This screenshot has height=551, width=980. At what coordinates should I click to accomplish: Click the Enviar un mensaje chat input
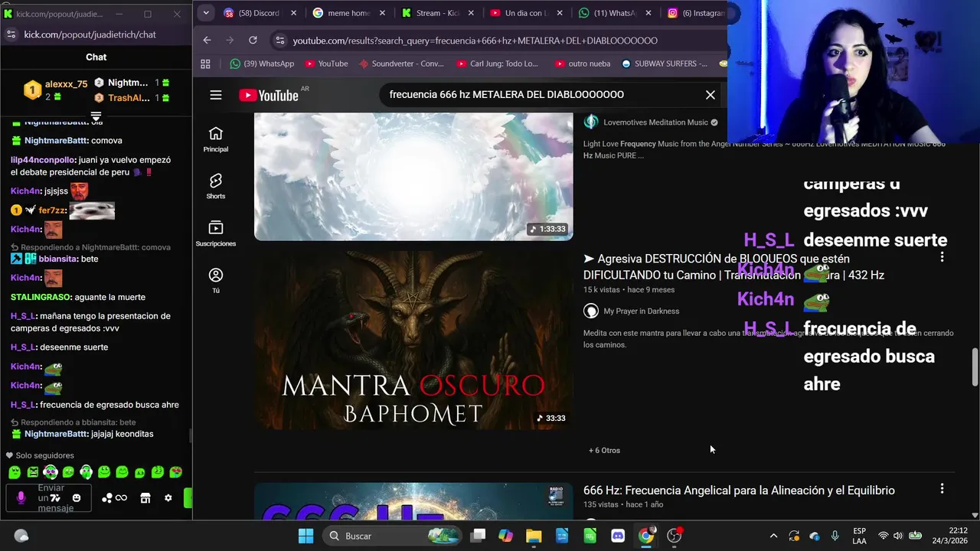(x=51, y=498)
